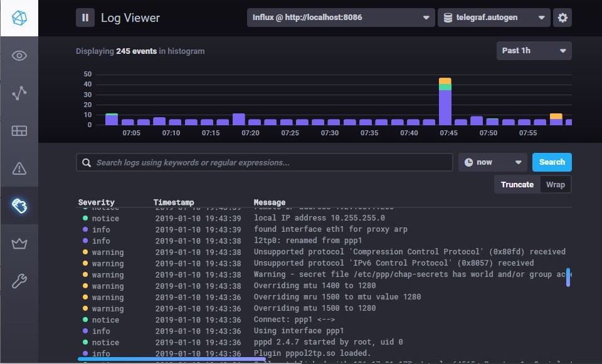602x364 pixels.
Task: Click the Search button
Action: pyautogui.click(x=552, y=162)
